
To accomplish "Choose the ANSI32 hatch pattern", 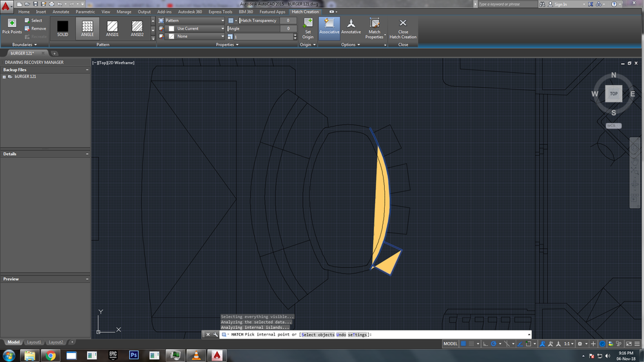I will pyautogui.click(x=137, y=28).
